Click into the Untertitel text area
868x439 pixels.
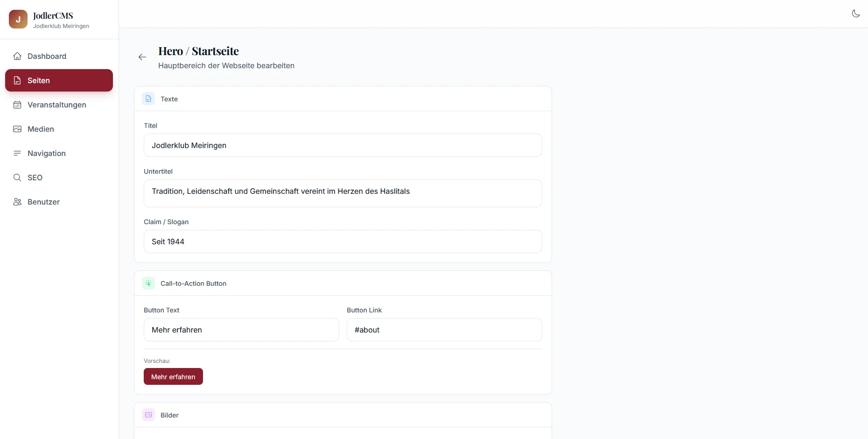coord(343,193)
